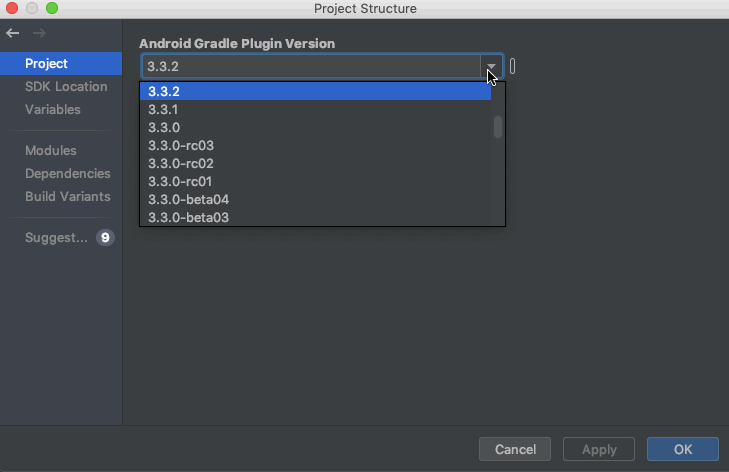This screenshot has height=472, width=729.
Task: Click the Cancel button
Action: tap(515, 449)
